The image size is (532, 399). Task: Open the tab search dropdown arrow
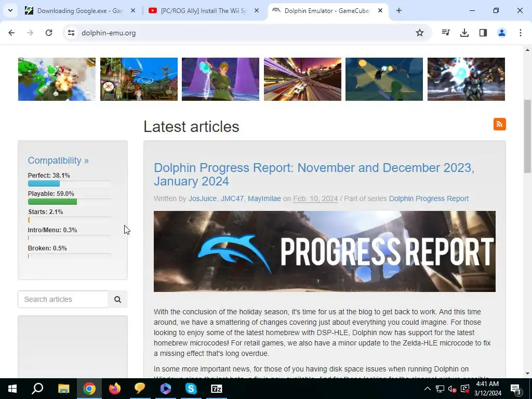tap(10, 10)
